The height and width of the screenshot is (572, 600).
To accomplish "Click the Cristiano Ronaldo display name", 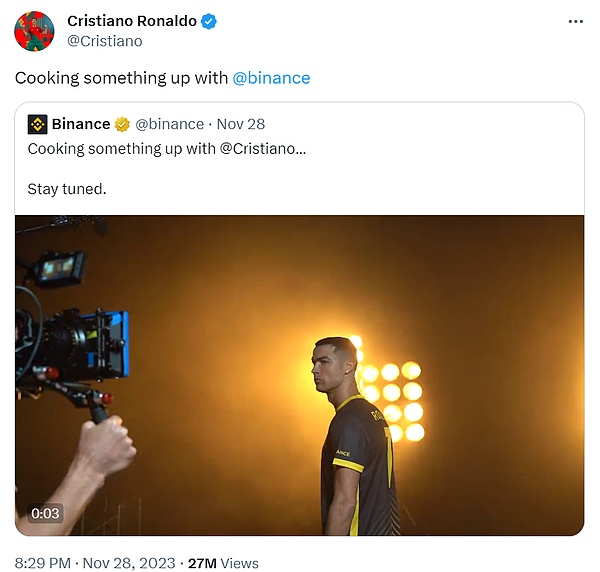I will 132,21.
